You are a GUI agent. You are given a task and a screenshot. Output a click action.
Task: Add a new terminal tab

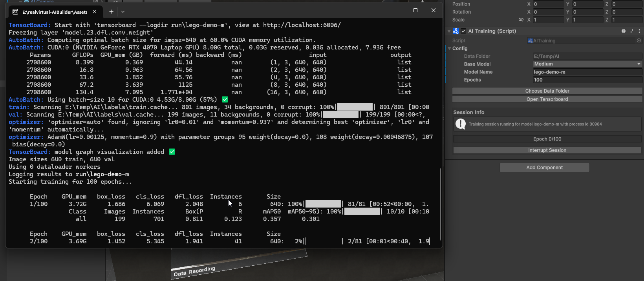[x=111, y=12]
